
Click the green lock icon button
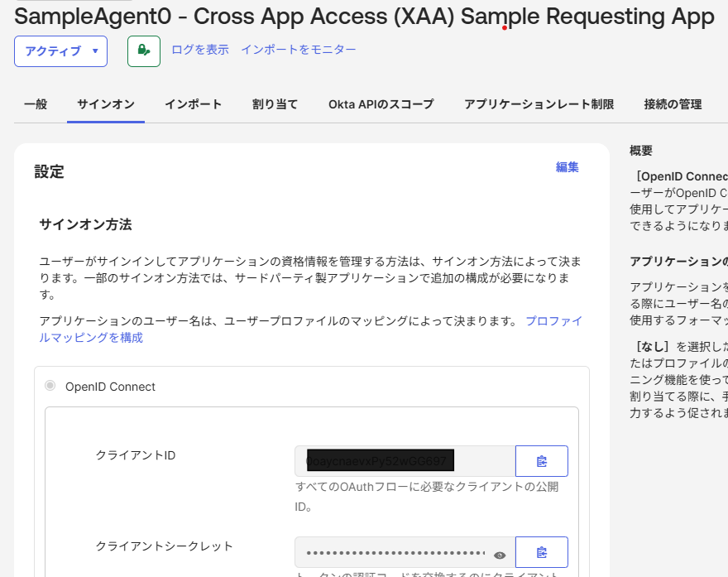point(143,51)
